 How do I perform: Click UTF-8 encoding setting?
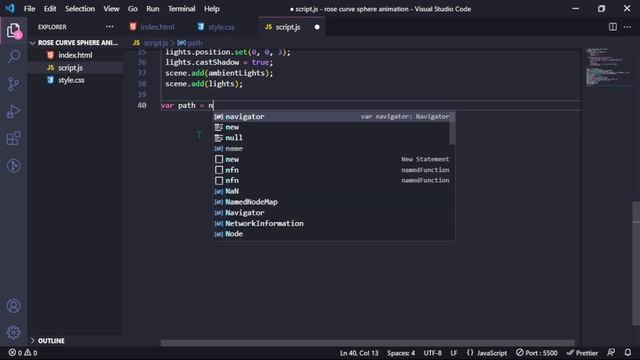coord(432,353)
